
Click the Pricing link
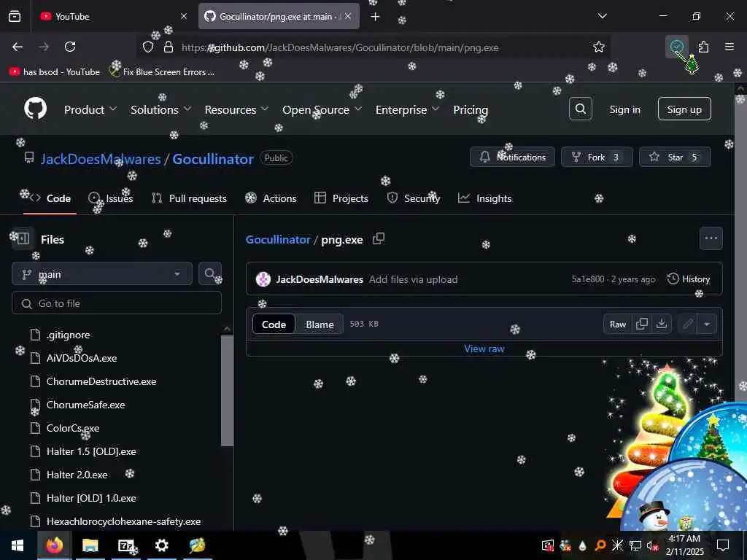(x=471, y=109)
